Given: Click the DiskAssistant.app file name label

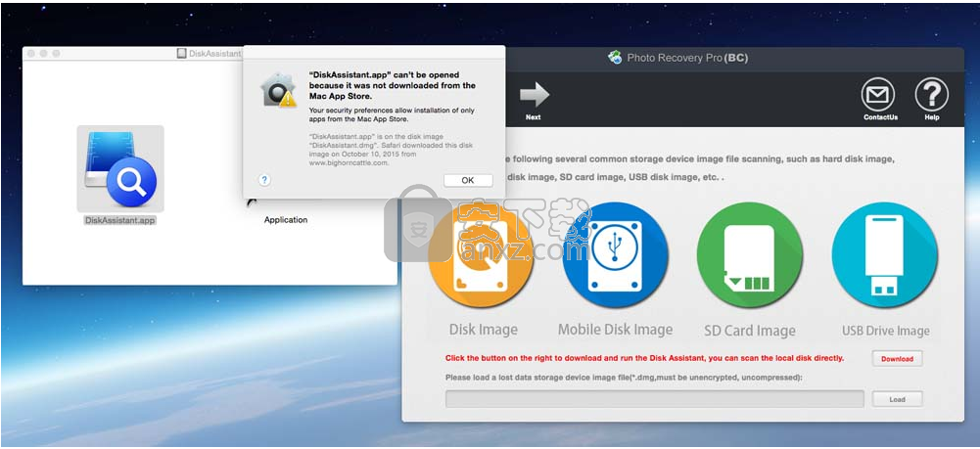Looking at the screenshot, I should (x=120, y=220).
